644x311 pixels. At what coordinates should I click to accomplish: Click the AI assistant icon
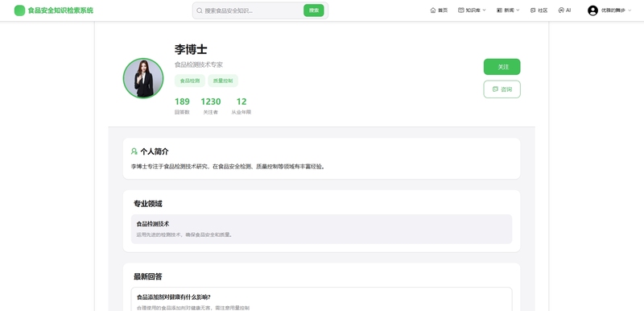[x=561, y=10]
